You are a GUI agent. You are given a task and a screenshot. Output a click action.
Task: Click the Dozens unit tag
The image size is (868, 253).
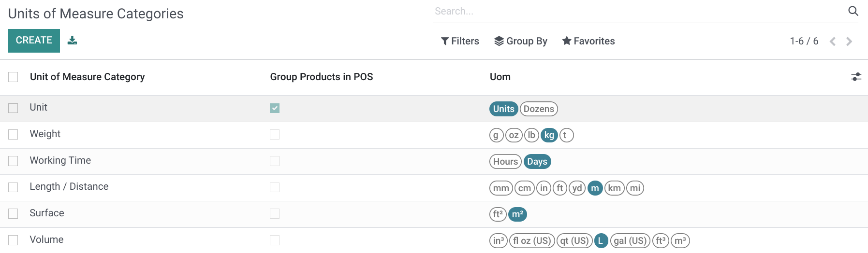coord(539,109)
